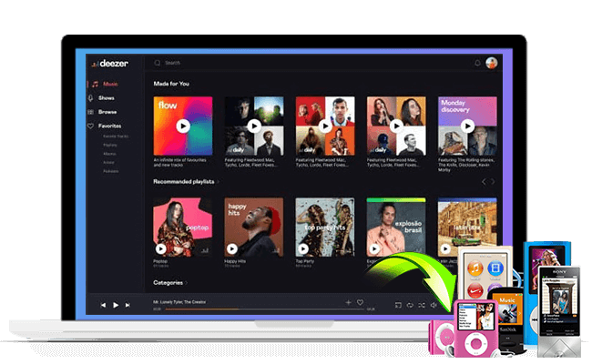592x364 pixels.
Task: Open the Mr. Lonely track title
Action: [x=179, y=302]
